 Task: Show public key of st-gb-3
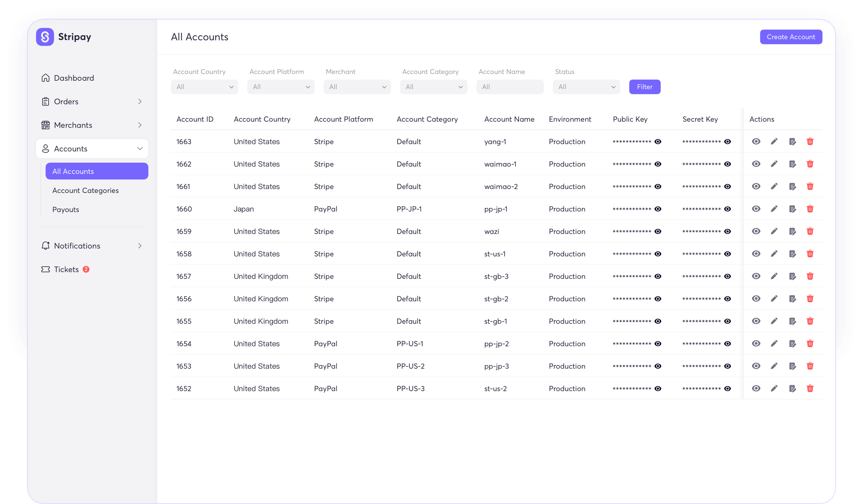click(x=658, y=277)
